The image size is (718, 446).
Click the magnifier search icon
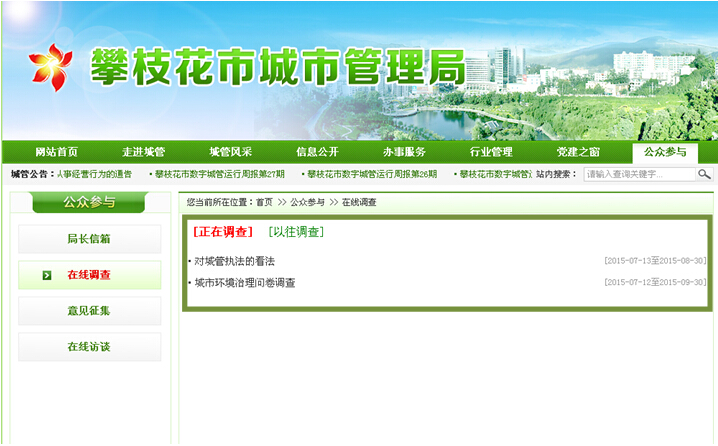click(x=704, y=174)
